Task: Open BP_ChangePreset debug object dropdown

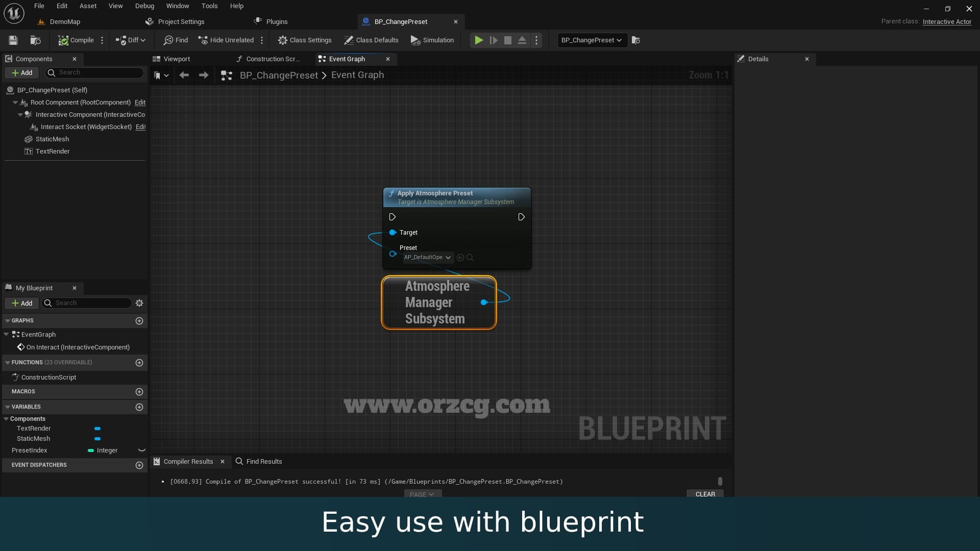Action: [x=592, y=40]
